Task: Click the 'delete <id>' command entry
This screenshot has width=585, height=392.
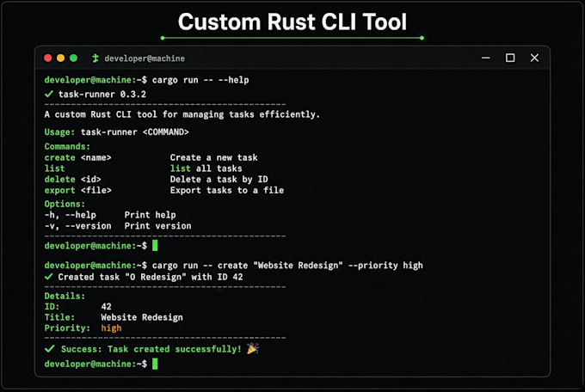Action: coord(72,180)
